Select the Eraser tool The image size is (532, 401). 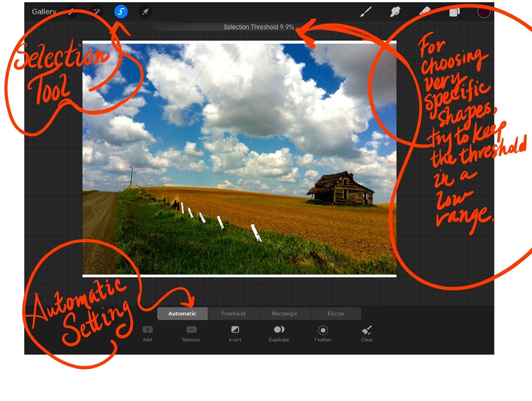click(425, 11)
